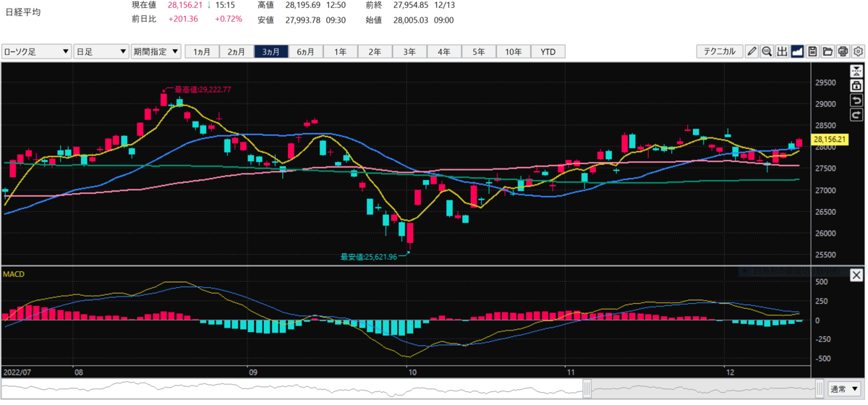Select the YTD range
Image resolution: width=868 pixels, height=405 pixels.
[548, 51]
